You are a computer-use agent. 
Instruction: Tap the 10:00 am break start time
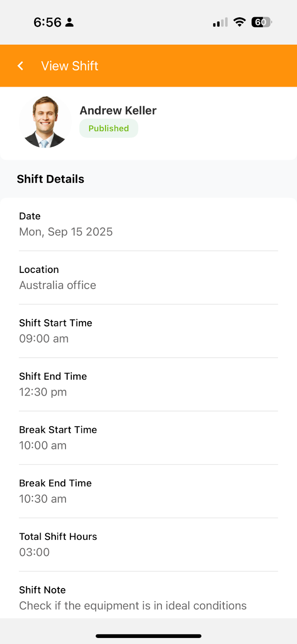pos(43,446)
